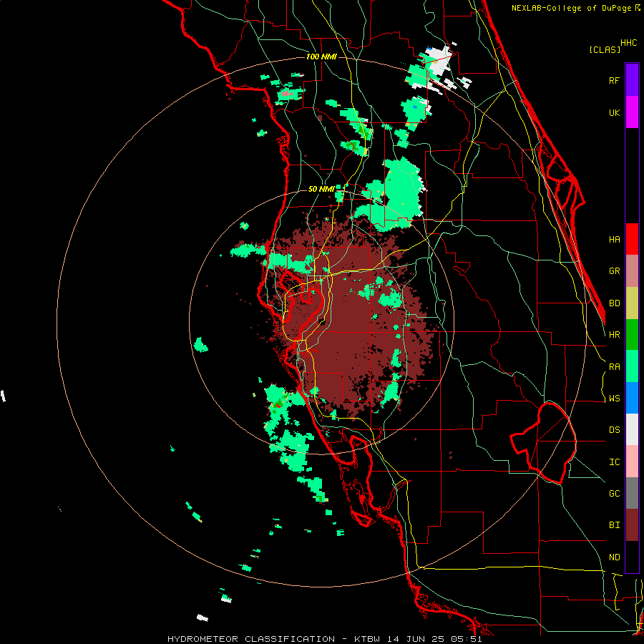
Task: Click the "GC" legend label
Action: coord(614,494)
